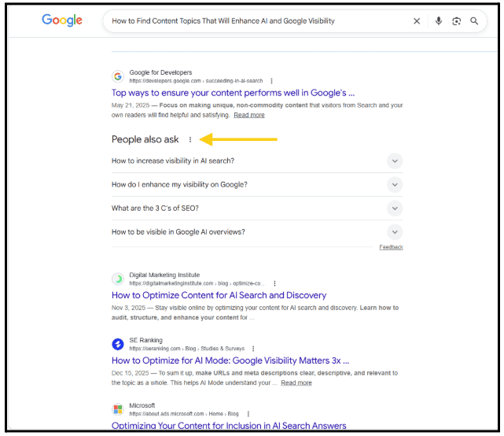Expand 'How to increase visibility in AI search?' chevron

[395, 161]
